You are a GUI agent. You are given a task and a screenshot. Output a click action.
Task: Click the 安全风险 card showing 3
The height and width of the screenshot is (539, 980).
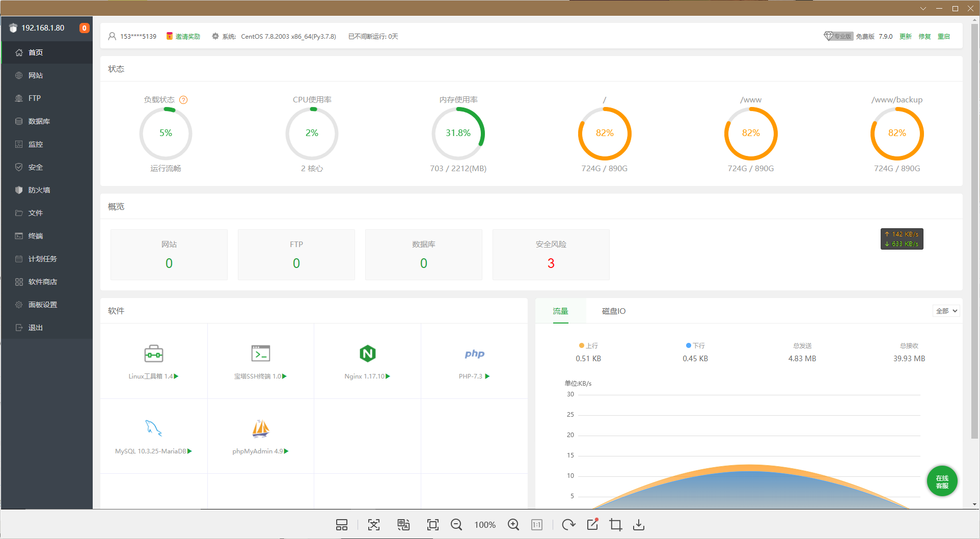[551, 255]
